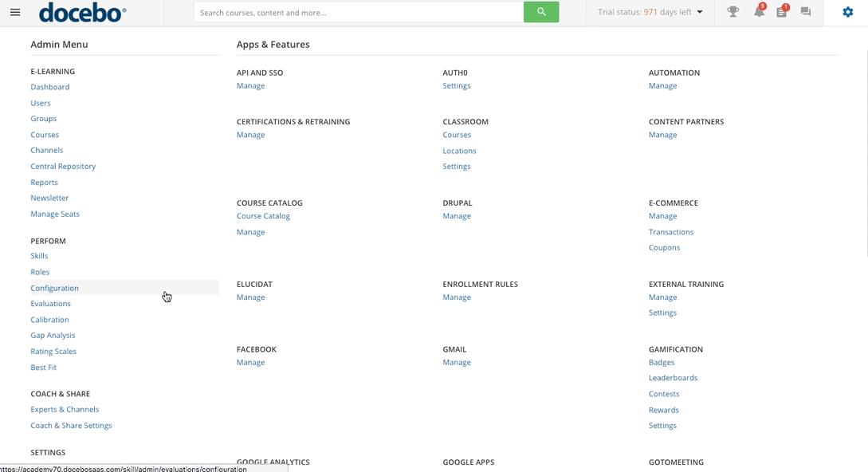
Task: Click the Docebo logo
Action: click(x=82, y=12)
